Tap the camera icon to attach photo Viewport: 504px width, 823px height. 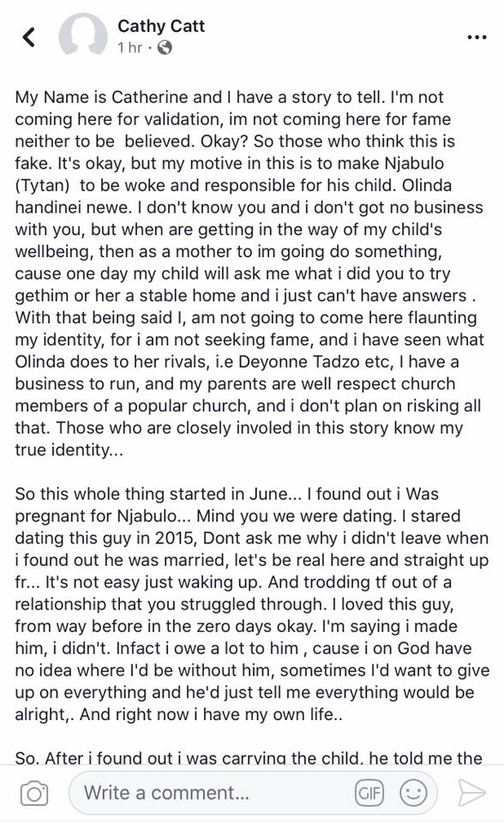(x=34, y=793)
